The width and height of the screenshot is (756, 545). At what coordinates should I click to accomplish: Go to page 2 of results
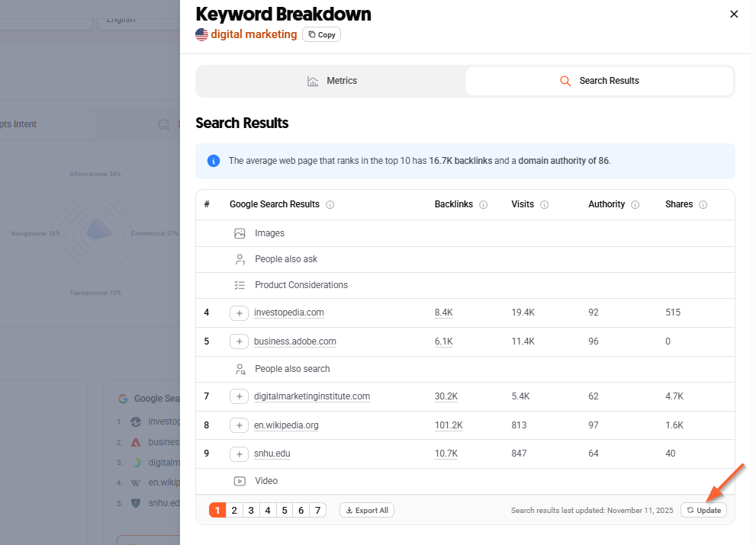(234, 510)
